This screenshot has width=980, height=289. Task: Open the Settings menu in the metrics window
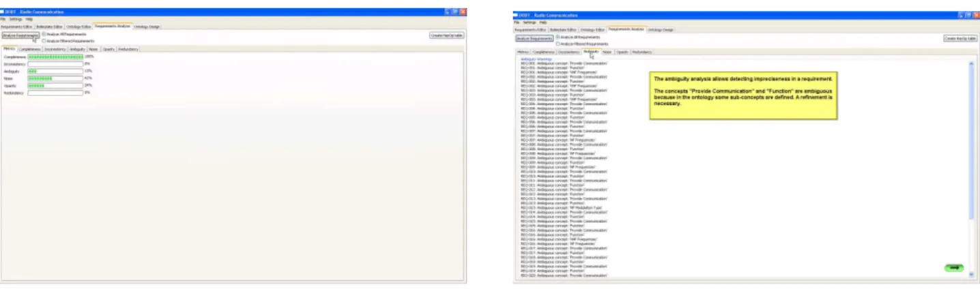14,19
